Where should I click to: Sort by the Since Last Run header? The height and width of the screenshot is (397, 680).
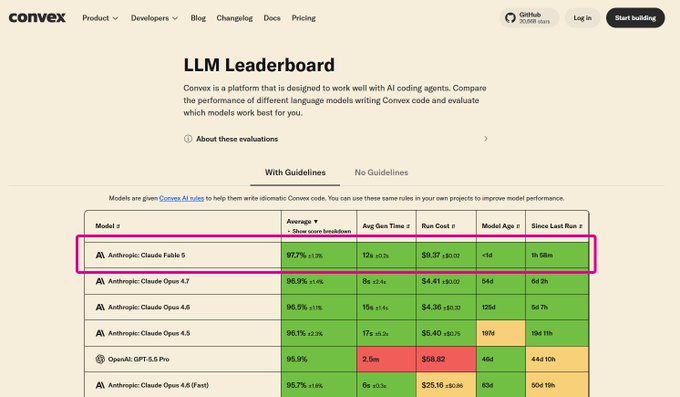(557, 226)
